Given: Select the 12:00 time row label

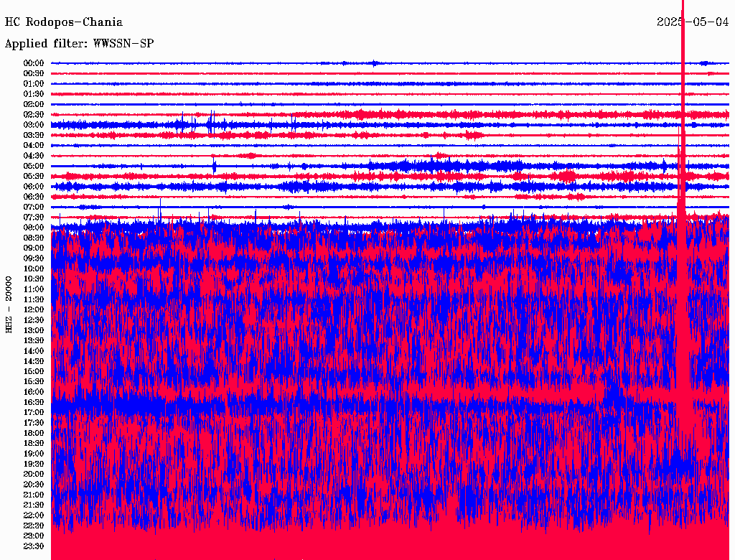Looking at the screenshot, I should pos(34,310).
